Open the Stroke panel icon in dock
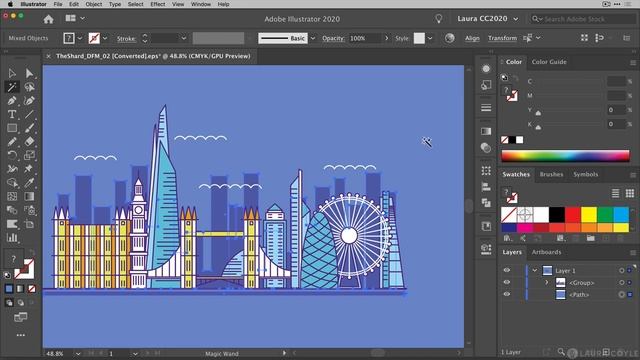 coord(486,108)
